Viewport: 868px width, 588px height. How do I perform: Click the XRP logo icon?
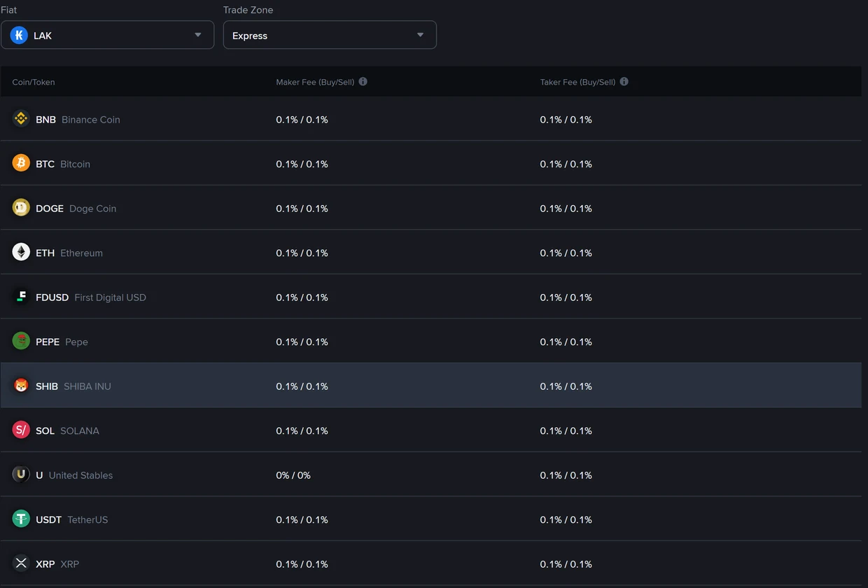coord(21,563)
